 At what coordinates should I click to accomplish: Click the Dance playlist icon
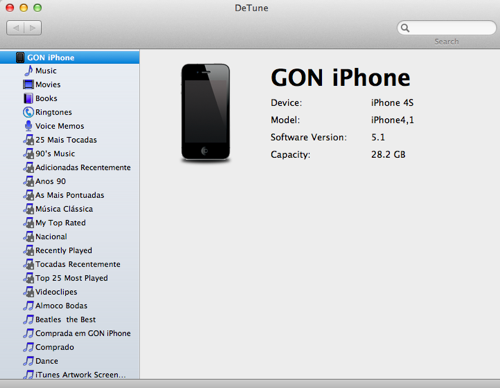tap(29, 361)
